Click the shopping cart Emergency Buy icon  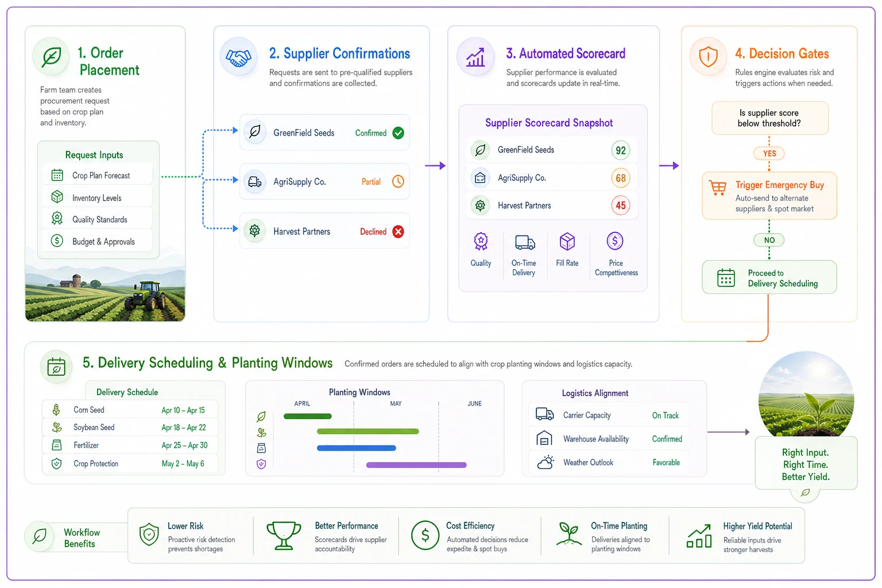(718, 188)
